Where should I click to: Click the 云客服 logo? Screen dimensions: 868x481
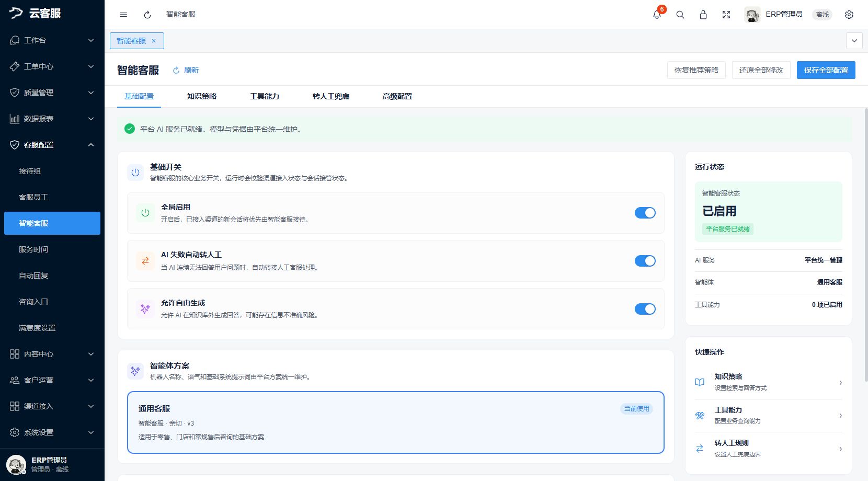35,13
